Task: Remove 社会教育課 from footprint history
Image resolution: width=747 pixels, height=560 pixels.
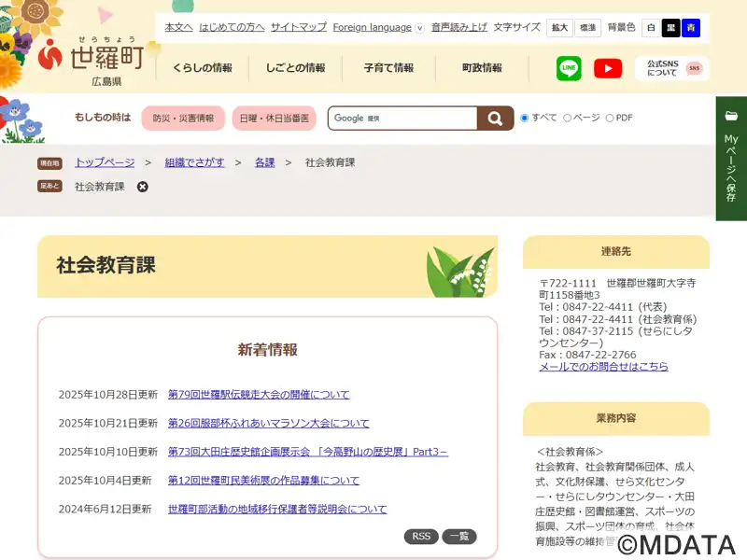Action: point(143,187)
